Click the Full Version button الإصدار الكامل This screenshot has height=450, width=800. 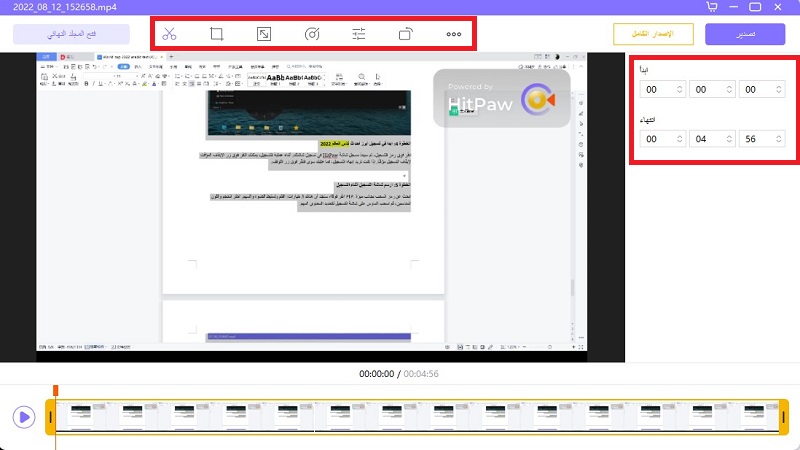[653, 34]
